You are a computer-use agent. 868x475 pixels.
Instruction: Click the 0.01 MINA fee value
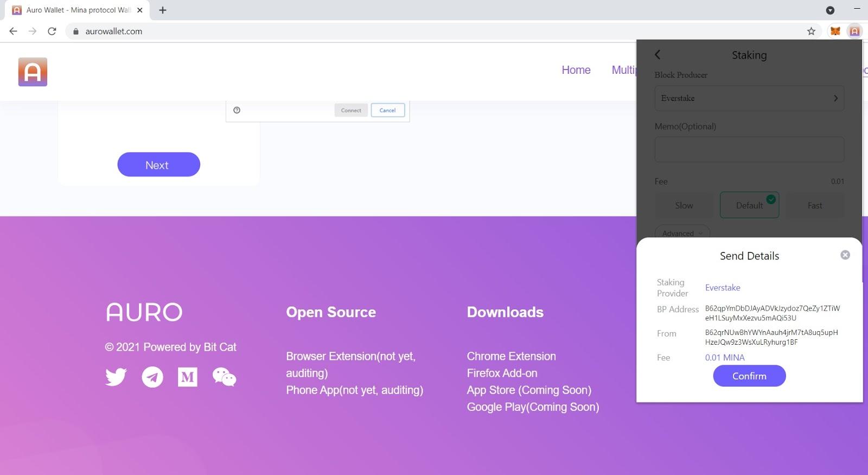[x=725, y=358]
